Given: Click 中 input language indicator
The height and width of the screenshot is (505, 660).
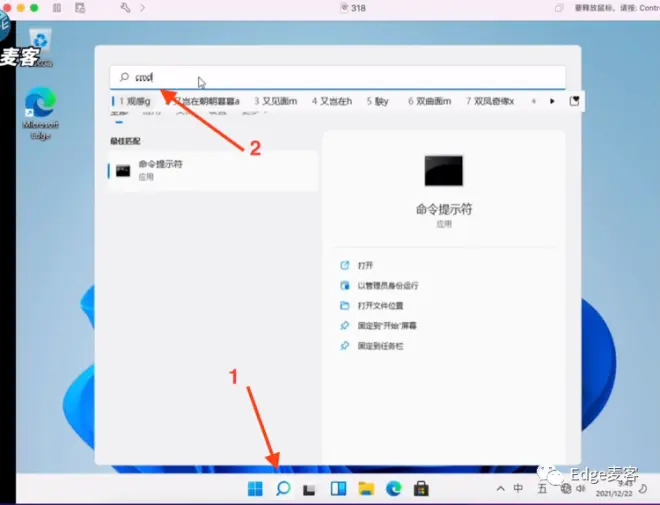Looking at the screenshot, I should click(518, 488).
